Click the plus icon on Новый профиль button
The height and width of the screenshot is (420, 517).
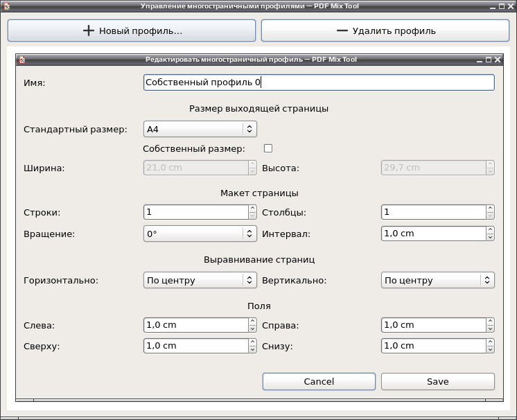click(x=89, y=30)
